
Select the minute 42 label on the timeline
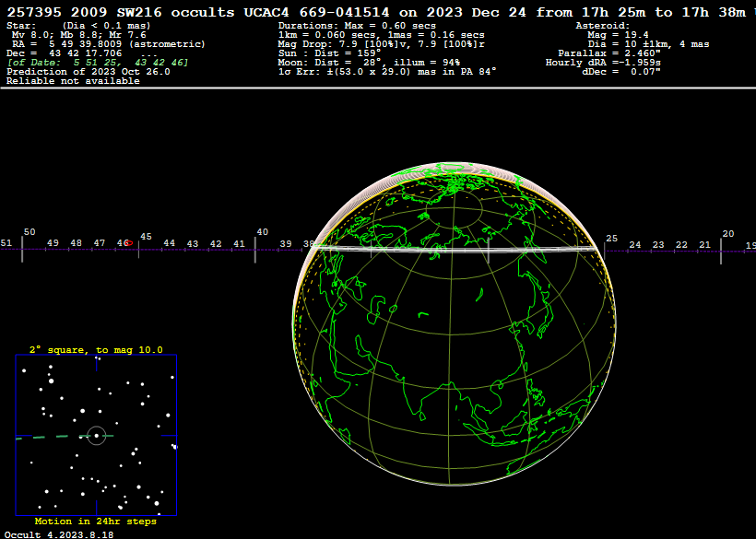click(216, 244)
